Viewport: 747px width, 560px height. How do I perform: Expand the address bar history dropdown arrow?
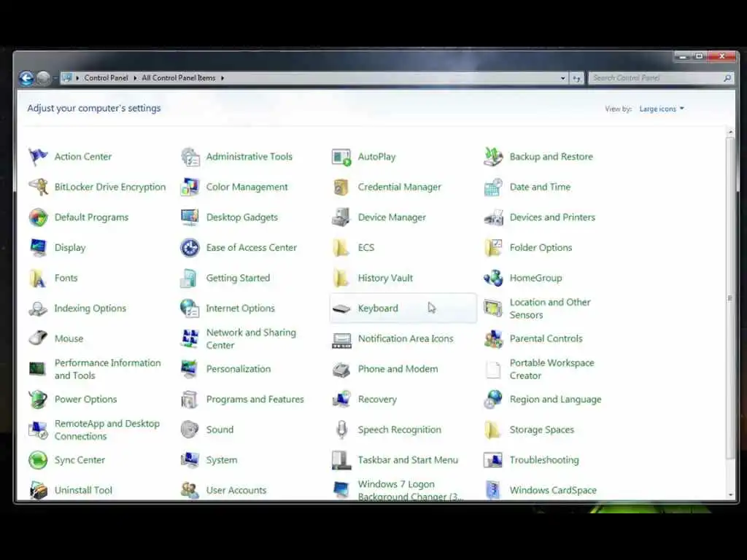click(x=562, y=78)
